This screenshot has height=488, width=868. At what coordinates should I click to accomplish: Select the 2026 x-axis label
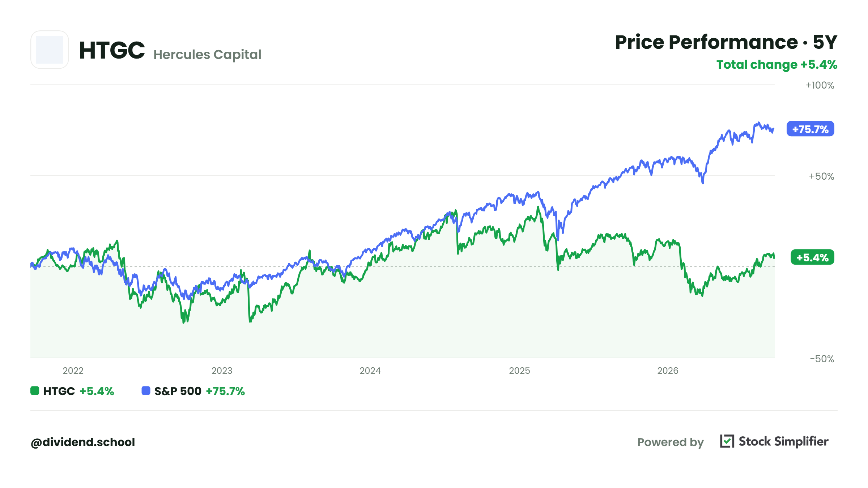point(668,371)
